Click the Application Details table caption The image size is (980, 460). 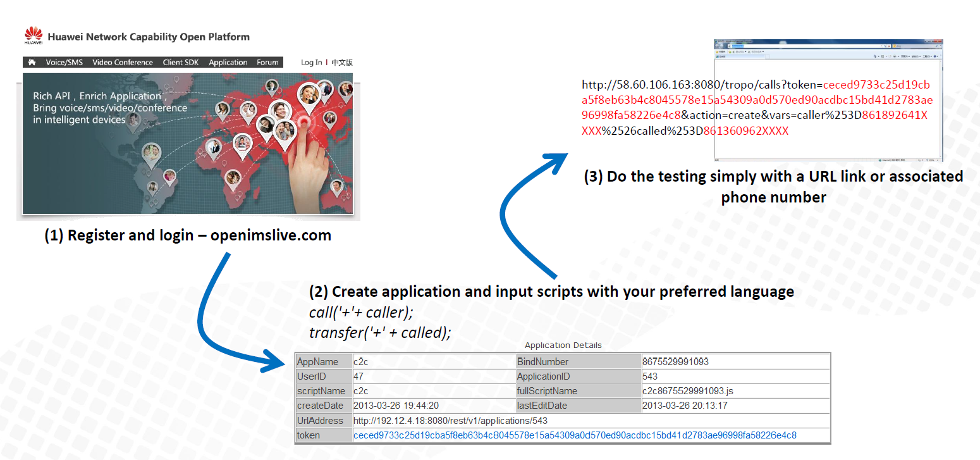[x=563, y=345]
